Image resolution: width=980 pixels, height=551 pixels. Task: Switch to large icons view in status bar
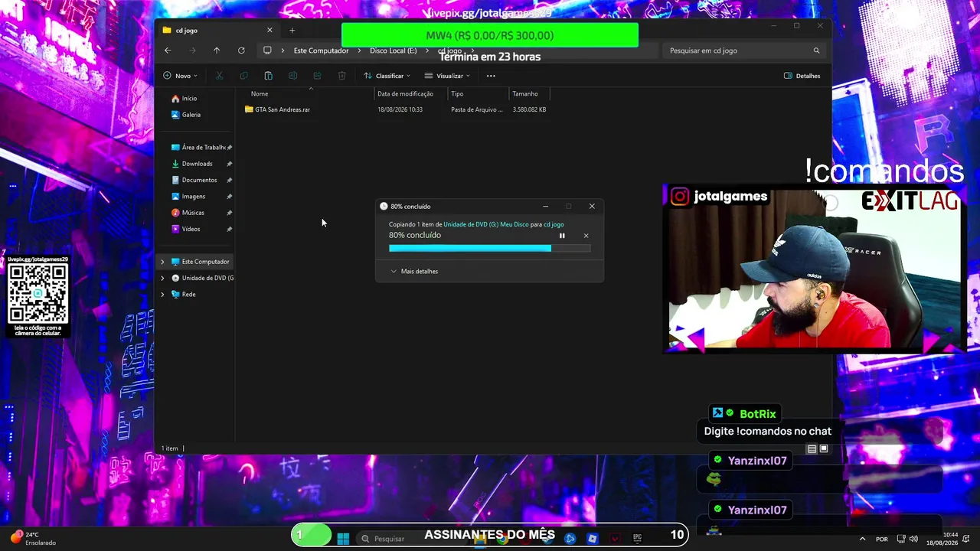(x=824, y=449)
